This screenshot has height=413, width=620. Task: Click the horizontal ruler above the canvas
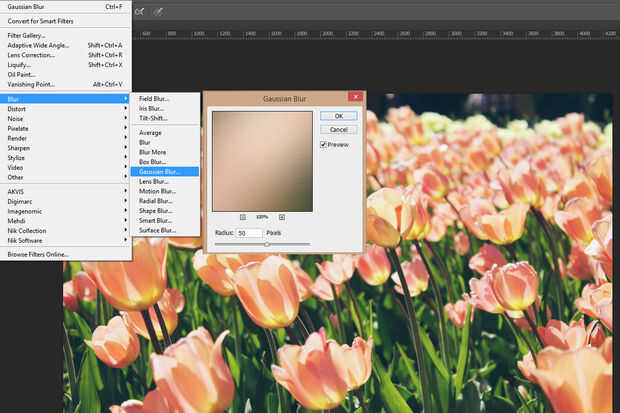point(376,34)
